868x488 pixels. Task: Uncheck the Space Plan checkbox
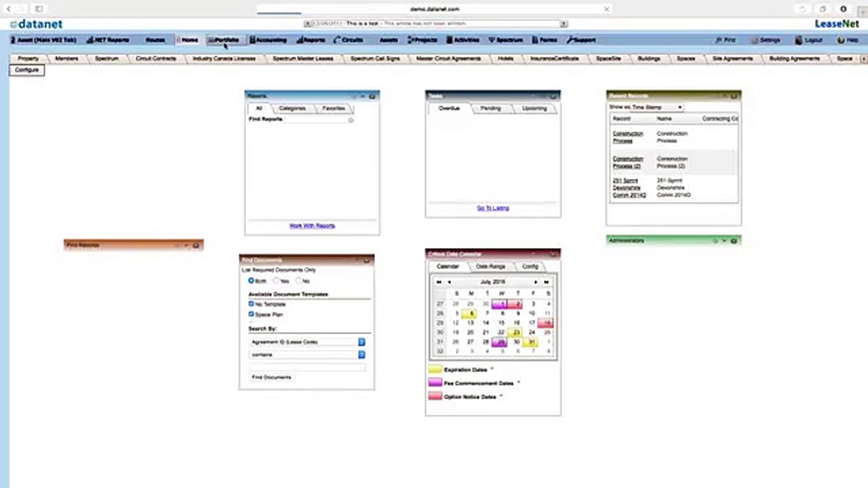251,314
